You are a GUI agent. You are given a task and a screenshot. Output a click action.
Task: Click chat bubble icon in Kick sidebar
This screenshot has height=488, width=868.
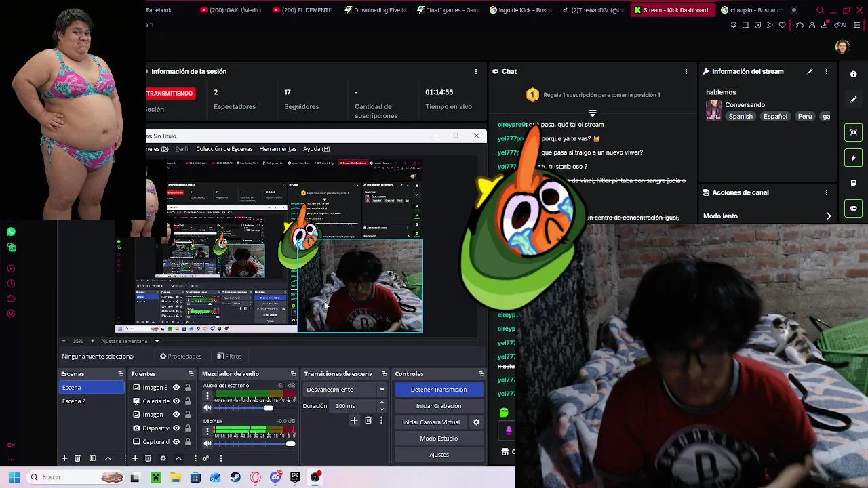tap(854, 208)
